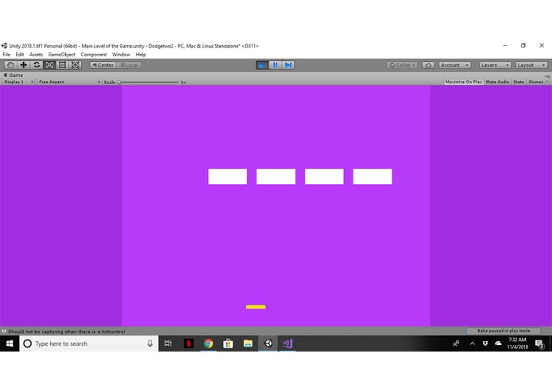Toggle Local handle rotation button
Image resolution: width=552 pixels, height=392 pixels.
coord(129,65)
